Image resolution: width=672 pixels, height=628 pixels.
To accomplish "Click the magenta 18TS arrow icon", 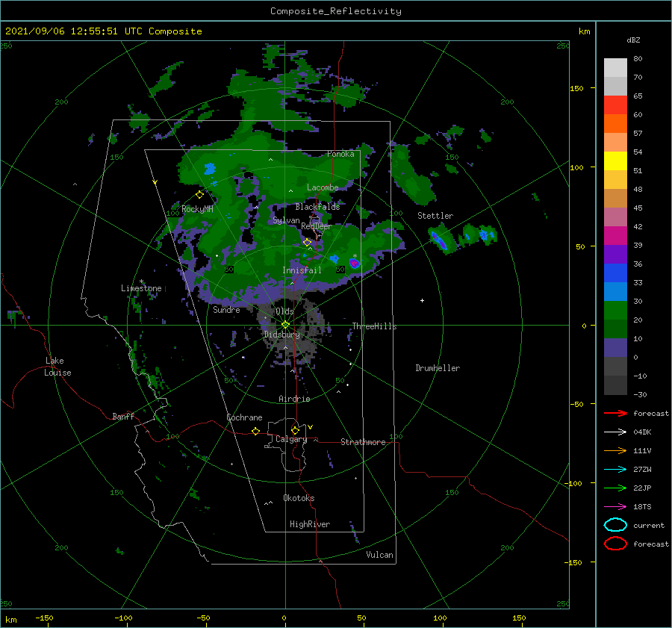I will point(615,507).
